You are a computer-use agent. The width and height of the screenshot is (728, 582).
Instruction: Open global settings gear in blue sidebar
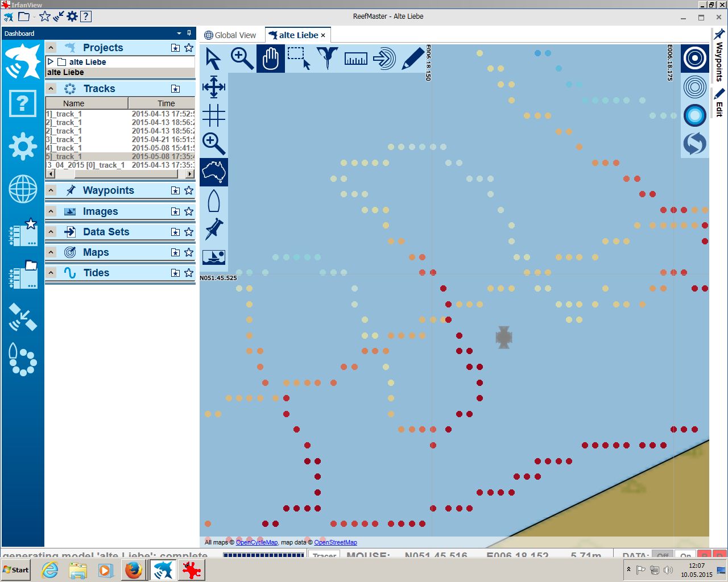tap(23, 147)
